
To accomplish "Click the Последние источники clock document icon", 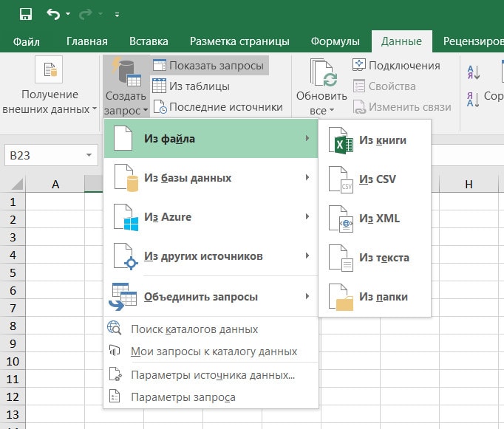I will pyautogui.click(x=160, y=107).
